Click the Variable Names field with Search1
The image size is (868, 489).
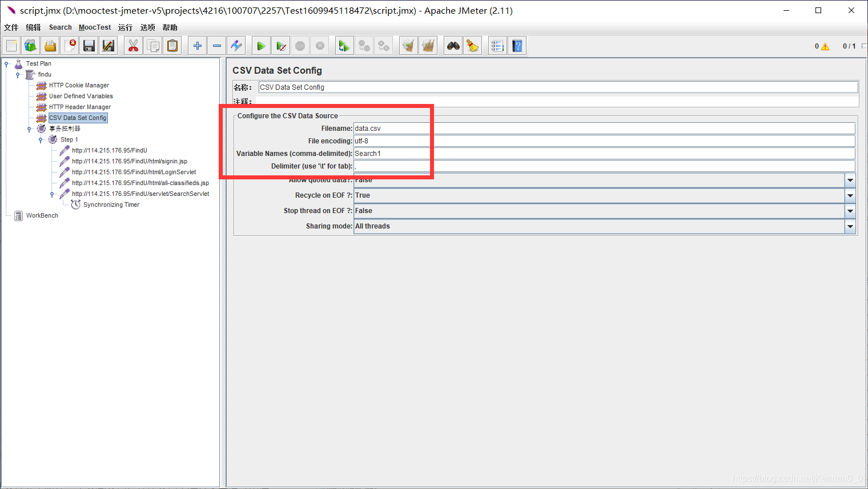tap(604, 154)
